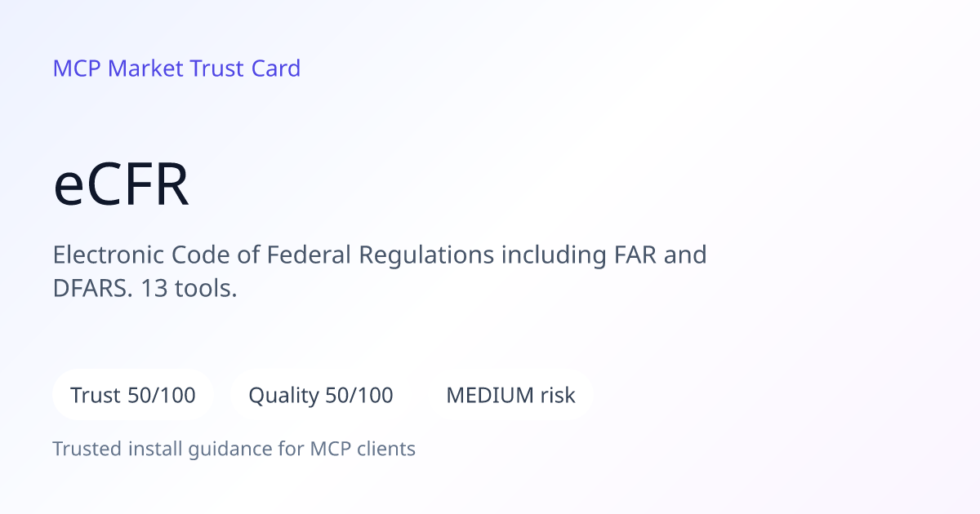Select the eCFR title heading
980x514 pixels.
point(121,186)
